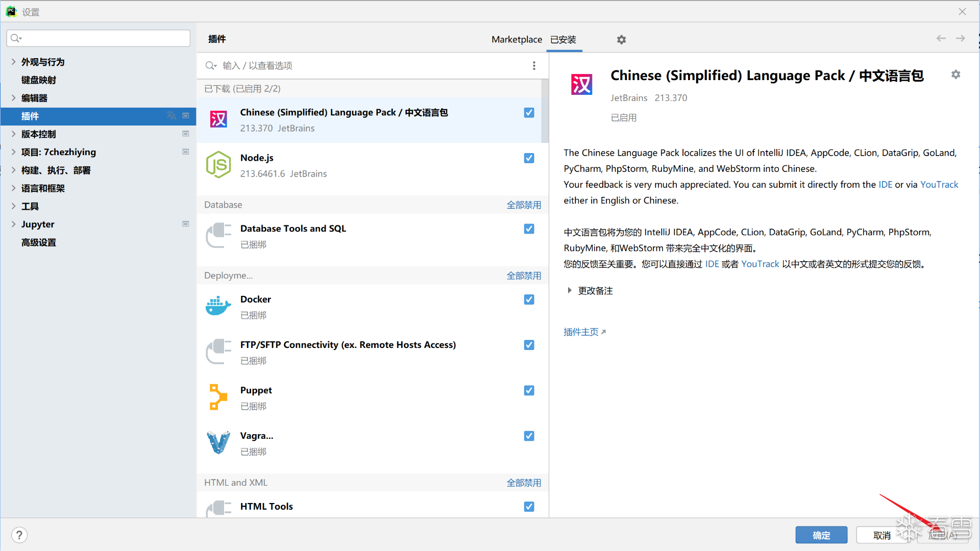This screenshot has height=551, width=980.
Task: Open the three-dot search options menu
Action: tap(534, 66)
